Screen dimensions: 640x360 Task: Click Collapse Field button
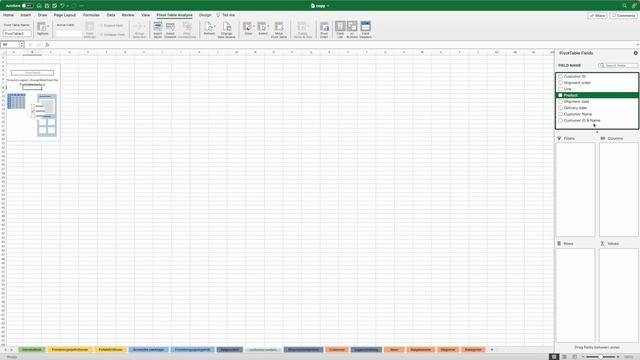pos(112,35)
